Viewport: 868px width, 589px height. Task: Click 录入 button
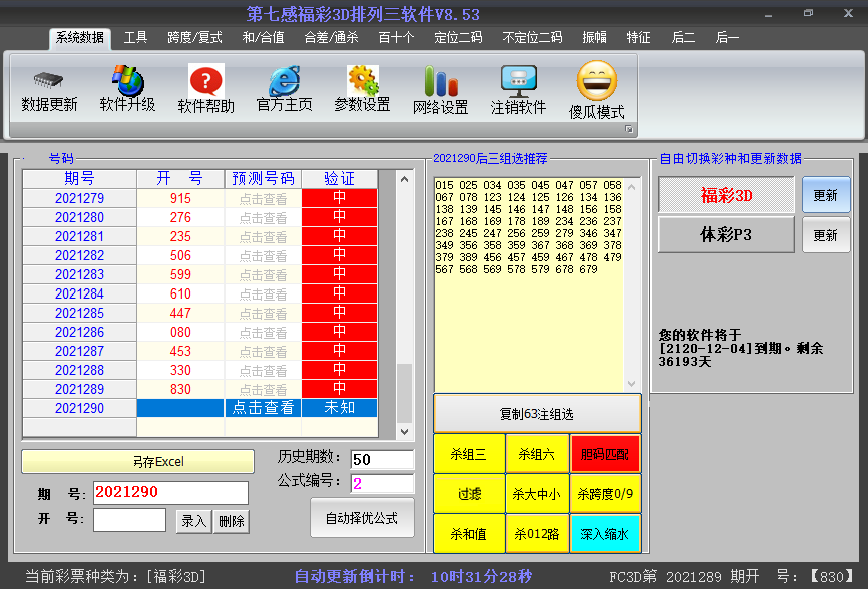point(194,521)
